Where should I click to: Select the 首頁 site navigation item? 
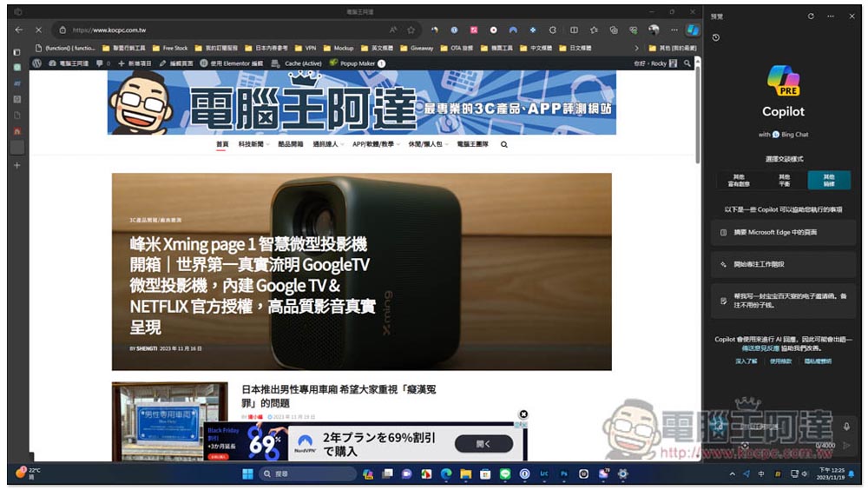point(222,144)
